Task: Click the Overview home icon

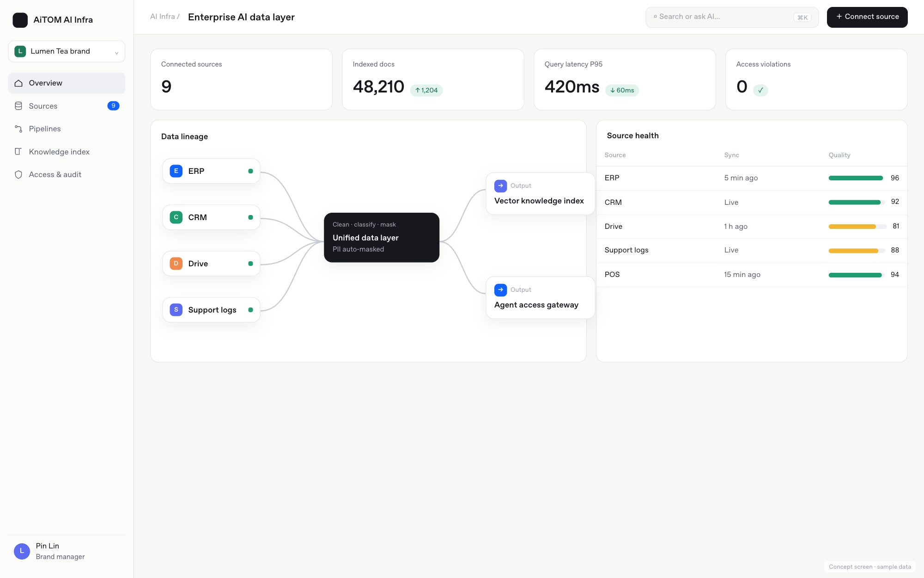Action: click(x=18, y=83)
